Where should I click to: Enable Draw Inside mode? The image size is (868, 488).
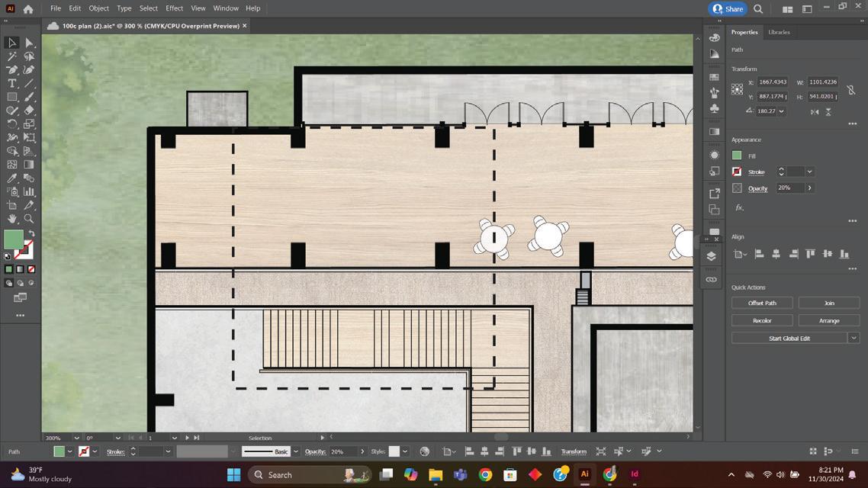[31, 283]
